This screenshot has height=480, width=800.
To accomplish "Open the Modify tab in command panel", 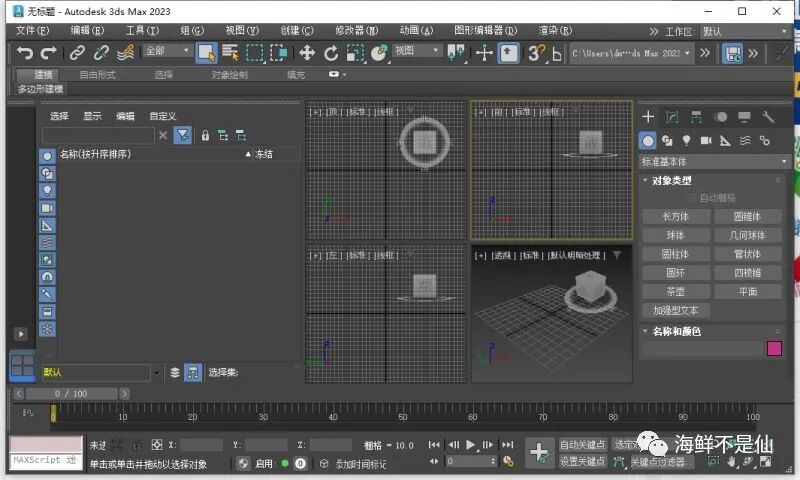I will click(672, 117).
